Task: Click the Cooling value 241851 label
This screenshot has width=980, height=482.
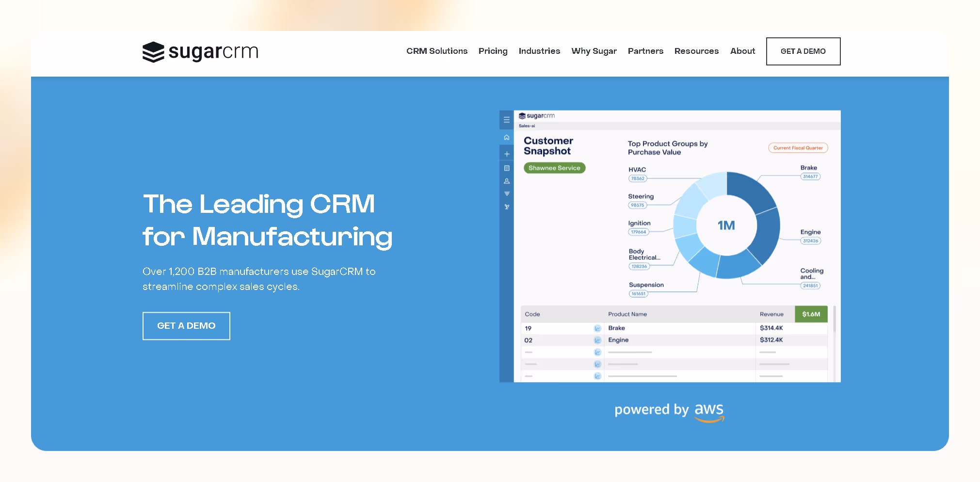Action: (x=810, y=286)
